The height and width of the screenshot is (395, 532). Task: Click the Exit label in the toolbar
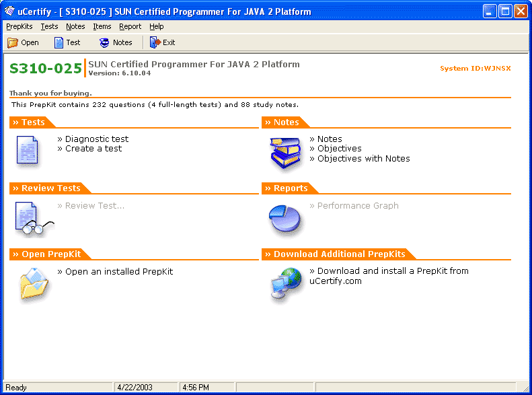point(169,43)
